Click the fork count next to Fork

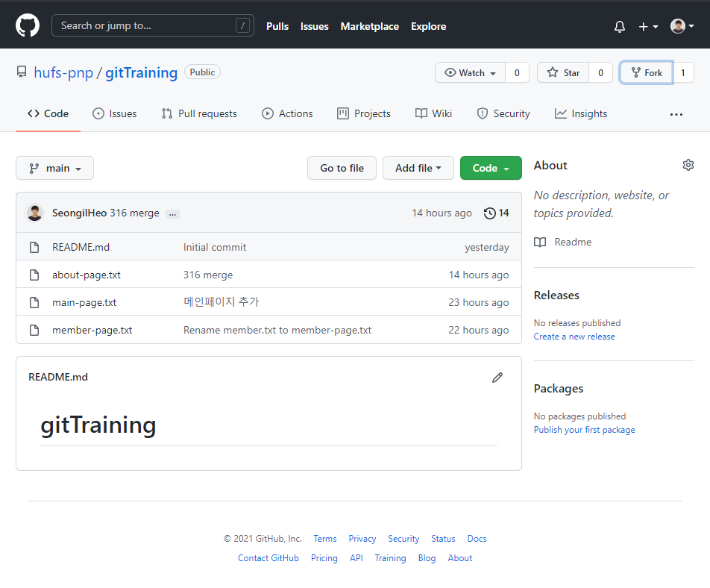(x=683, y=73)
